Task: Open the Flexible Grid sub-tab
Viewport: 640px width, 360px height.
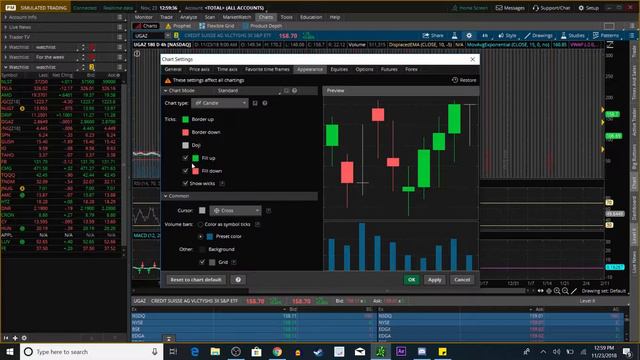Action: point(217,26)
